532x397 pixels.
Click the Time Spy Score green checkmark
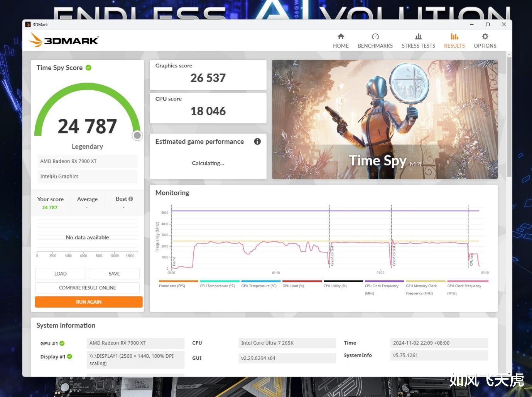[x=88, y=68]
